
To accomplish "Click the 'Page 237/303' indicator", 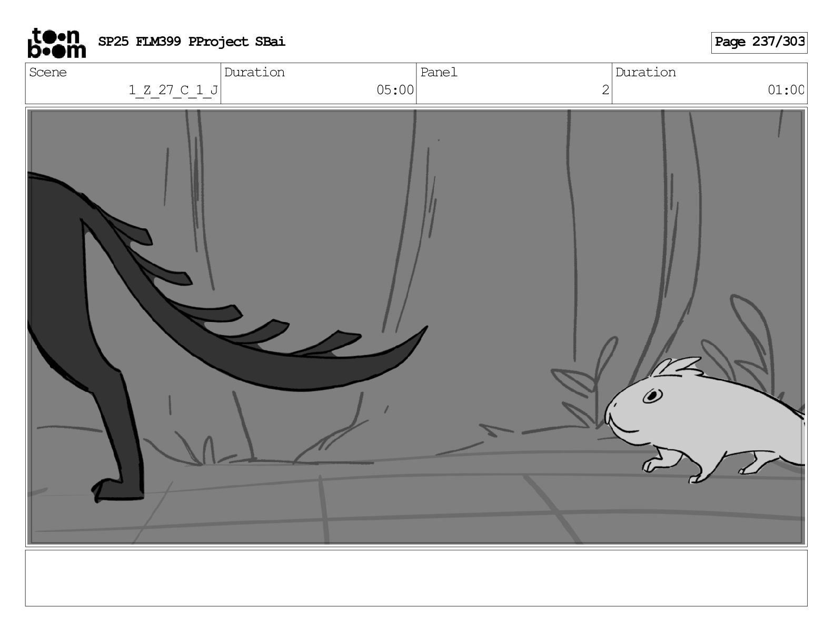I will (x=759, y=42).
